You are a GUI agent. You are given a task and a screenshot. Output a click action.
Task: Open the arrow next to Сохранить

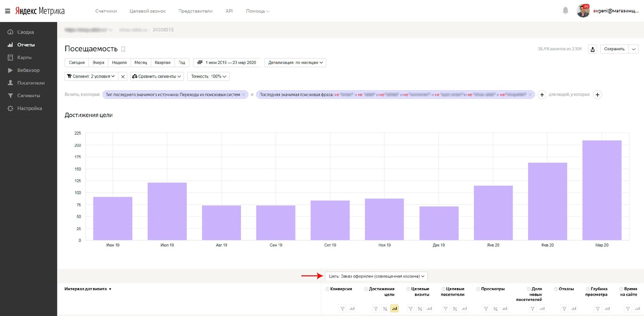(633, 49)
